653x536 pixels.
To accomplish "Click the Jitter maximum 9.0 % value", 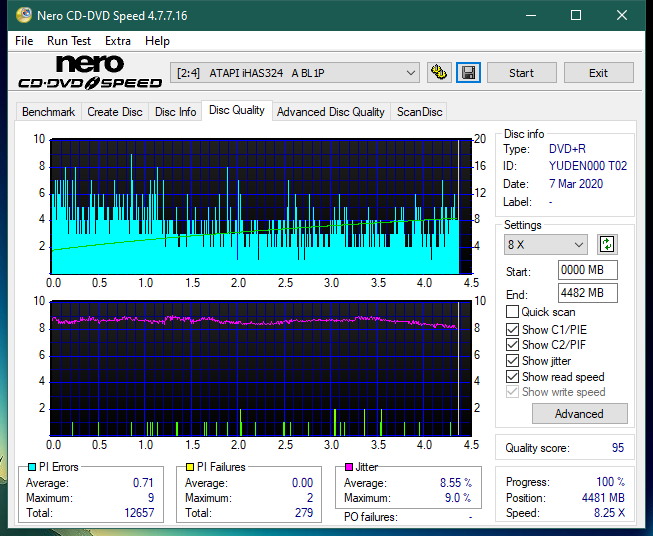I will pos(458,498).
